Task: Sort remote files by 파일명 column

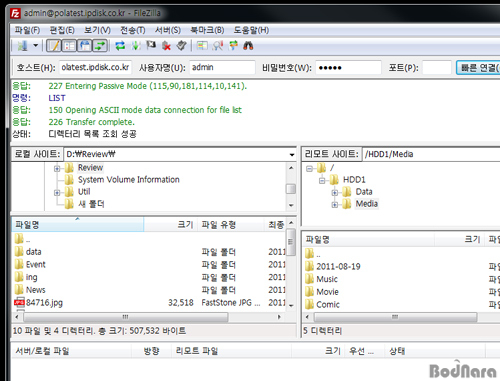Action: point(369,239)
